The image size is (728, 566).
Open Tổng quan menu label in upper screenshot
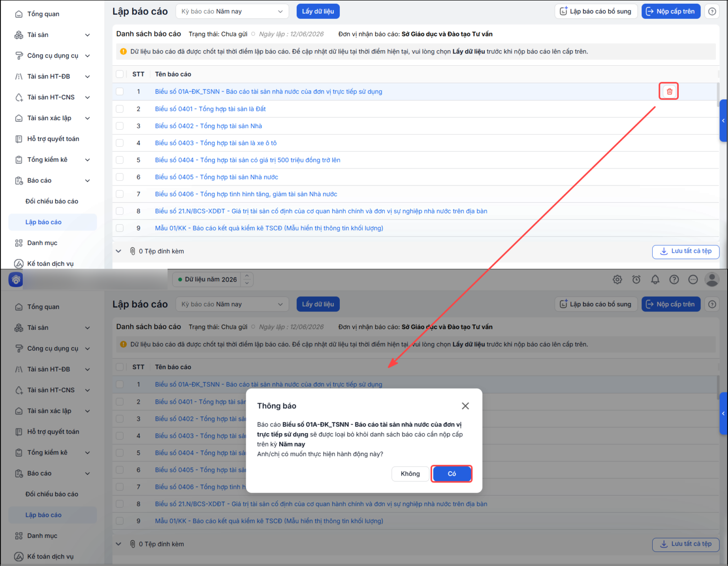coord(43,14)
